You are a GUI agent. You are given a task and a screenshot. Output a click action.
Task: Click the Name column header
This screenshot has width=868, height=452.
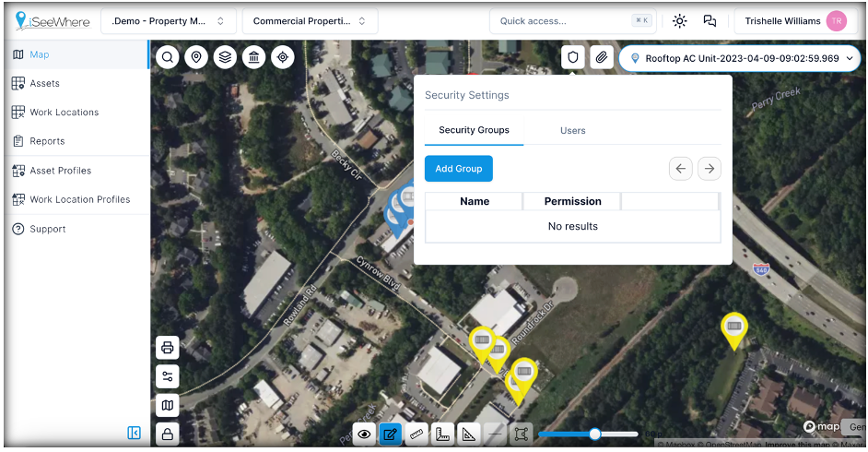(x=475, y=201)
